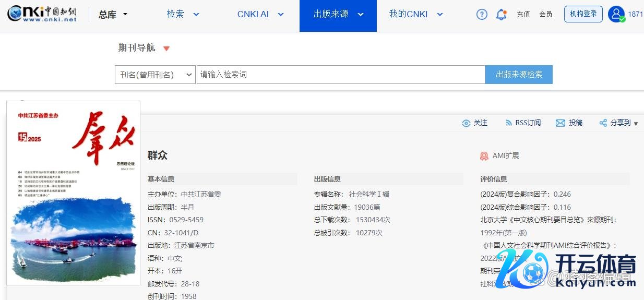Open the help question mark icon
Image resolution: width=644 pixels, height=300 pixels.
(x=482, y=15)
